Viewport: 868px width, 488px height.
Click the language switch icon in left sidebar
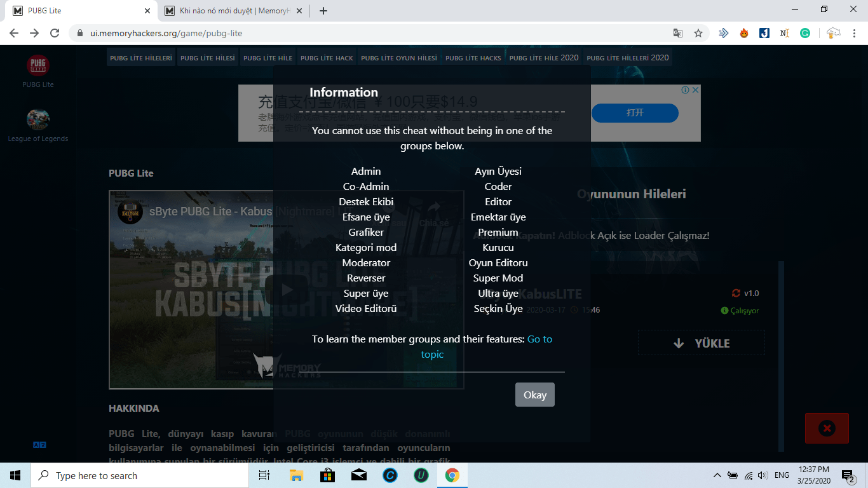[39, 445]
